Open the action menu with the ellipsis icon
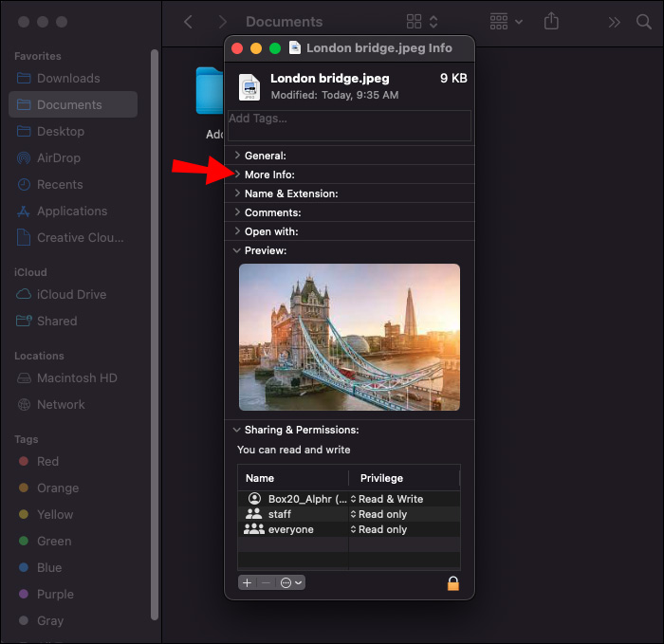664x644 pixels. (x=291, y=582)
